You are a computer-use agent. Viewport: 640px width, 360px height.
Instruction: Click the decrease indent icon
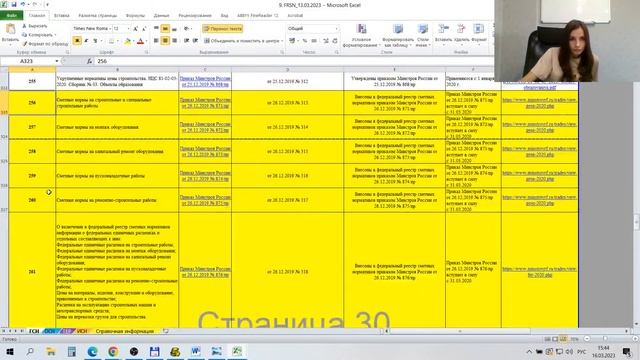click(x=186, y=41)
